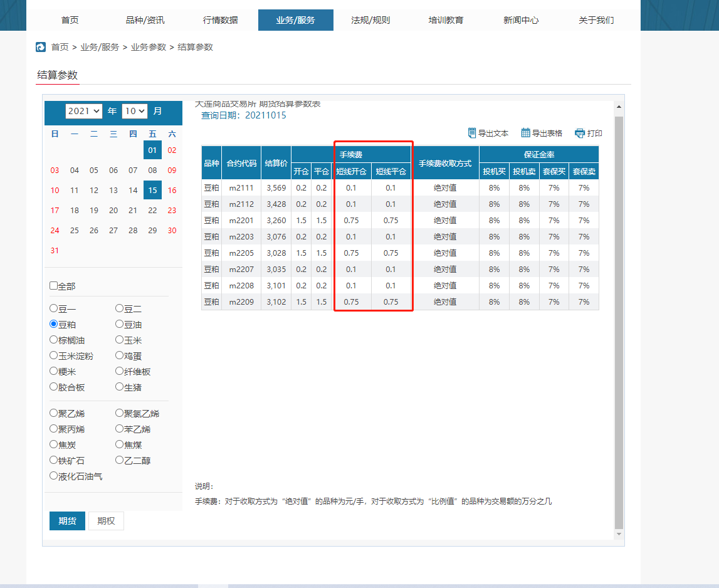Open the month 10 dropdown
Viewport: 719px width, 588px height.
pos(135,111)
